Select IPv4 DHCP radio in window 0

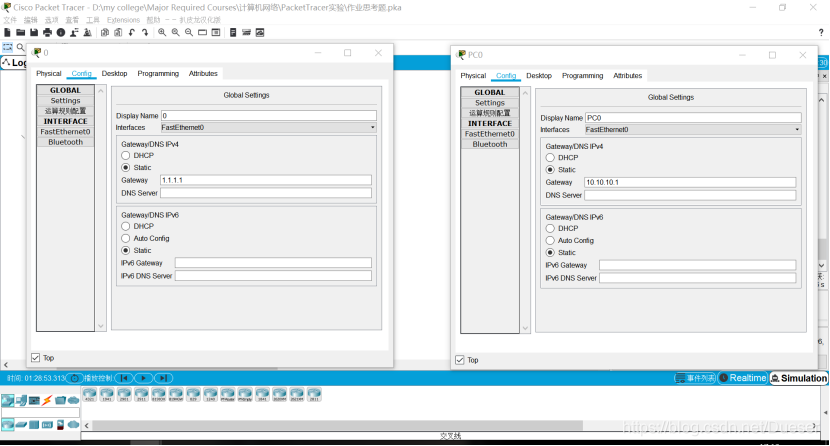tap(125, 156)
